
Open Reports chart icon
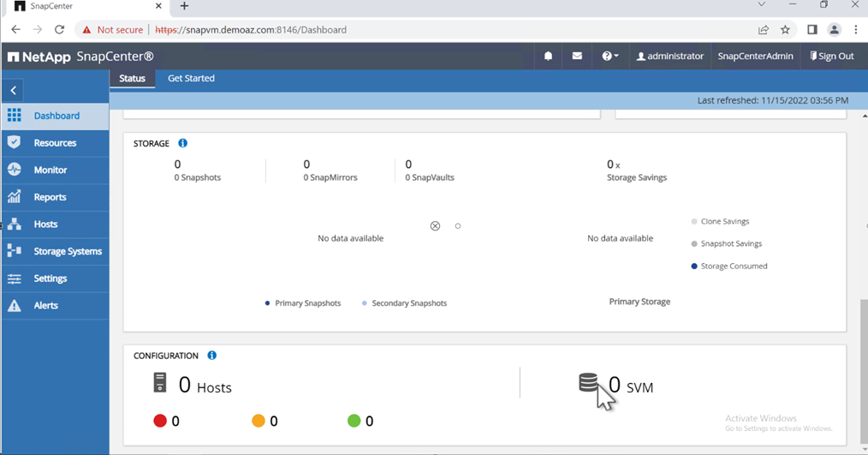(15, 197)
